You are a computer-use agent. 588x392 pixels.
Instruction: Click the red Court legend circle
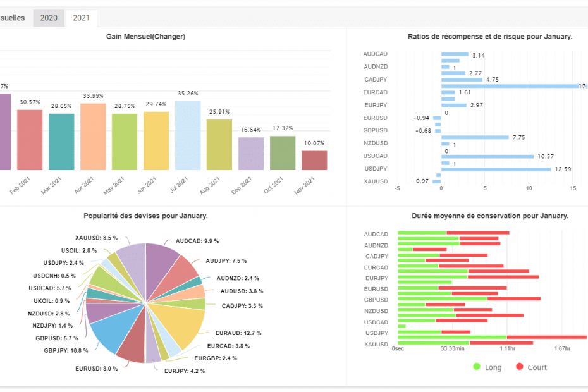(520, 367)
